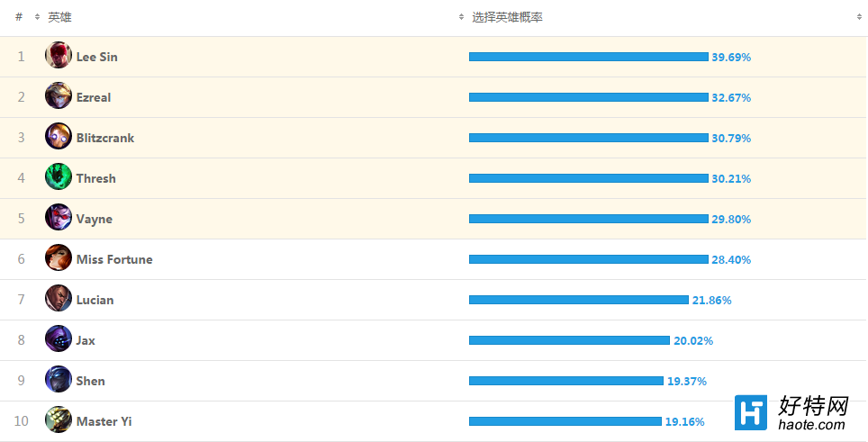Open the Master Yi name link

[104, 421]
